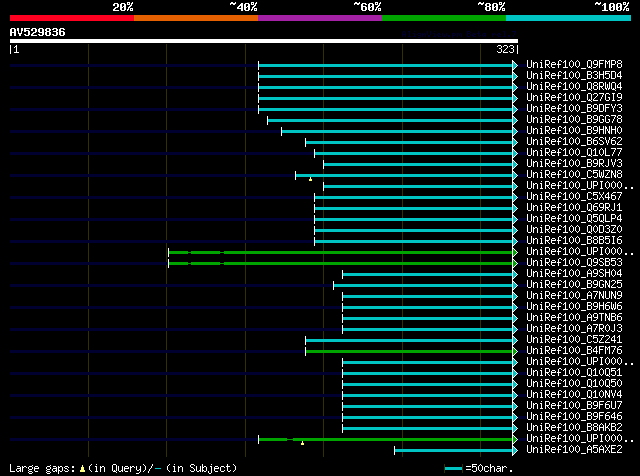Select the UniRef100_B6SV62 label
The image size is (640, 476).
point(574,142)
